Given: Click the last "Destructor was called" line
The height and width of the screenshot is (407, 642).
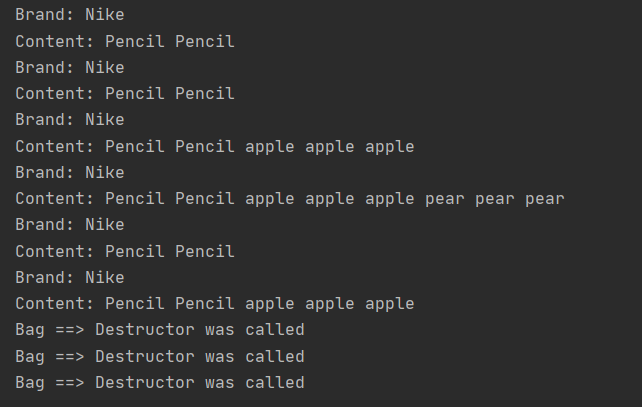Looking at the screenshot, I should [160, 382].
